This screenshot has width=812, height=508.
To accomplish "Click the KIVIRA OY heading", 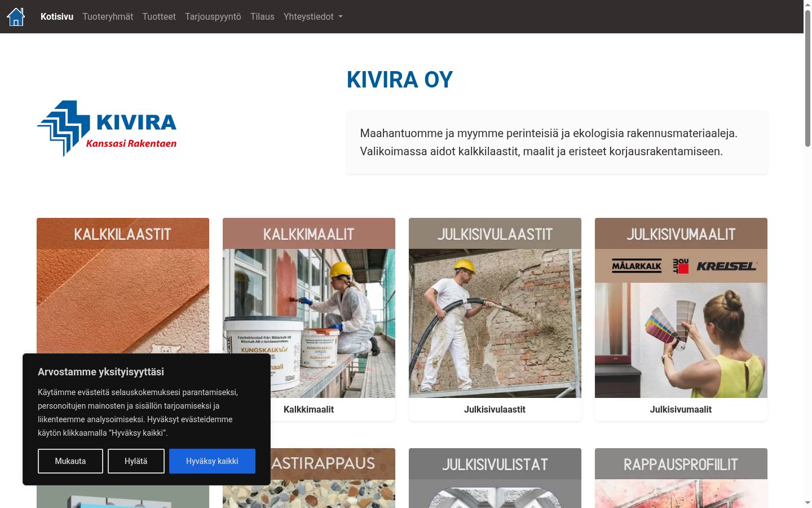I will [400, 80].
